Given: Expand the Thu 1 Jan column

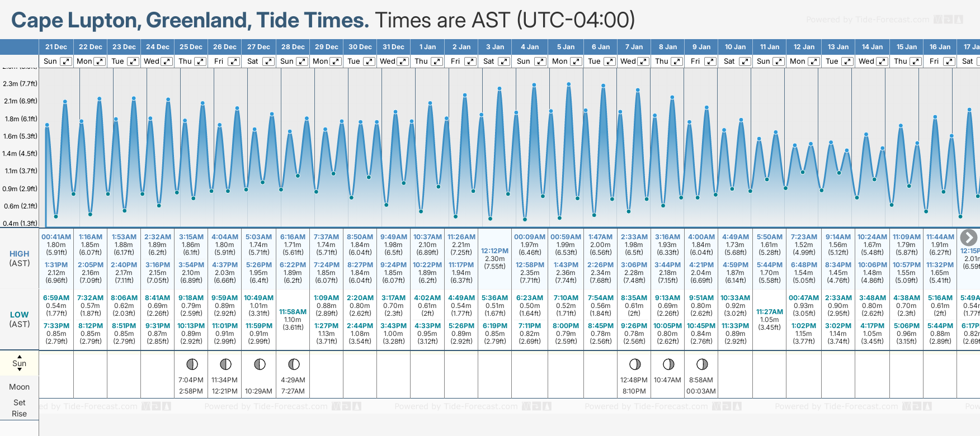Looking at the screenshot, I should pos(437,61).
